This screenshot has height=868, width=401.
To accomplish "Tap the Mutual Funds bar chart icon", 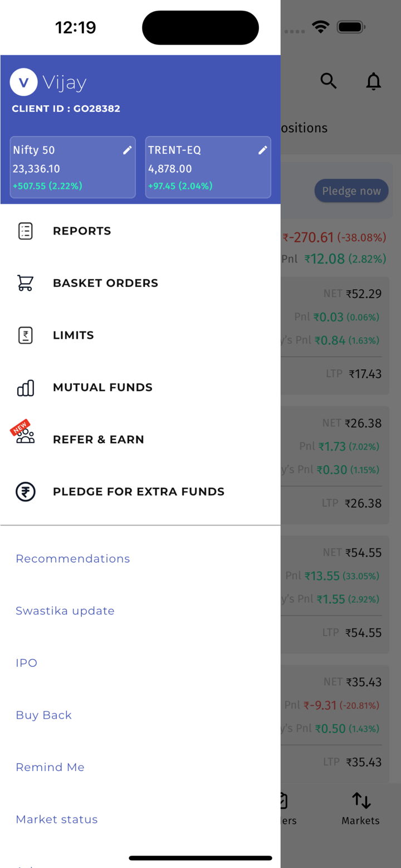I will click(25, 388).
